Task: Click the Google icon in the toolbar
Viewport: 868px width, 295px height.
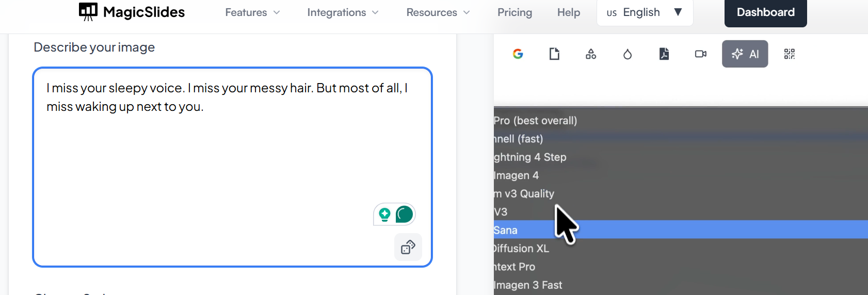Action: point(518,54)
